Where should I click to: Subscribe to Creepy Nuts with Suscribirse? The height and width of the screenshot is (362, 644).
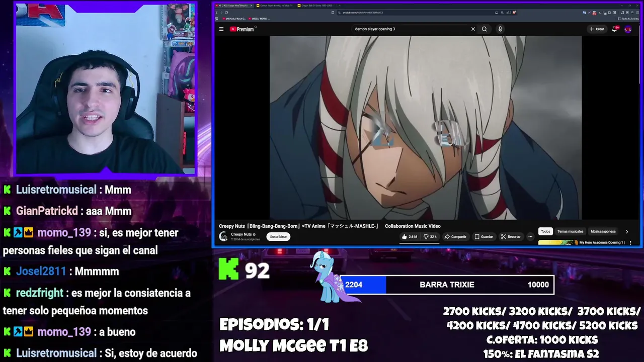tap(278, 237)
